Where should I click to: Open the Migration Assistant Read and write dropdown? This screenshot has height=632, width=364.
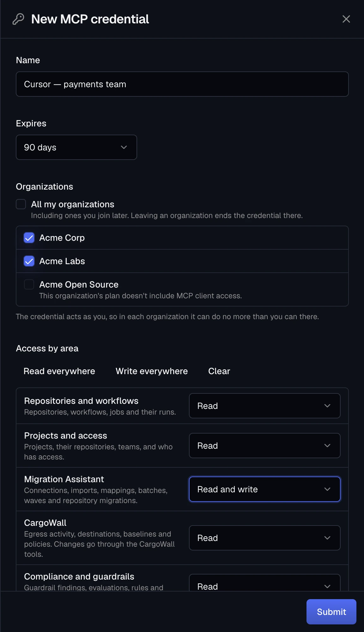pos(265,489)
